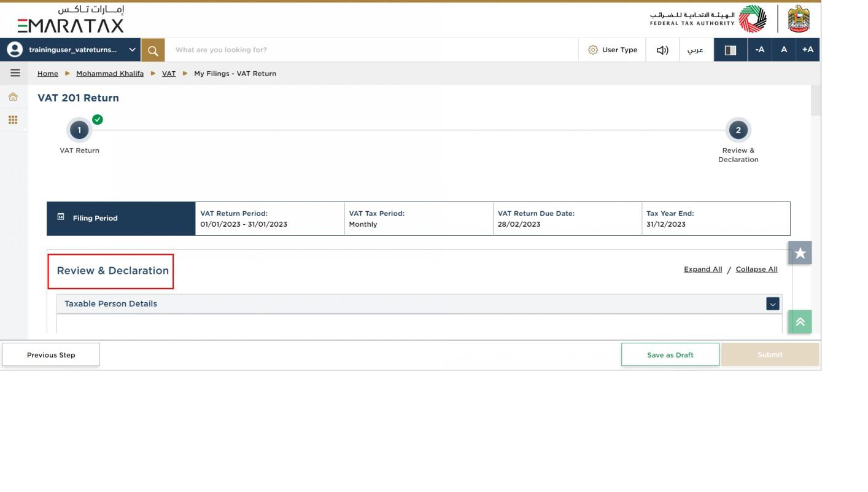The height and width of the screenshot is (492, 868).
Task: Reset font size with A
Action: click(x=784, y=50)
